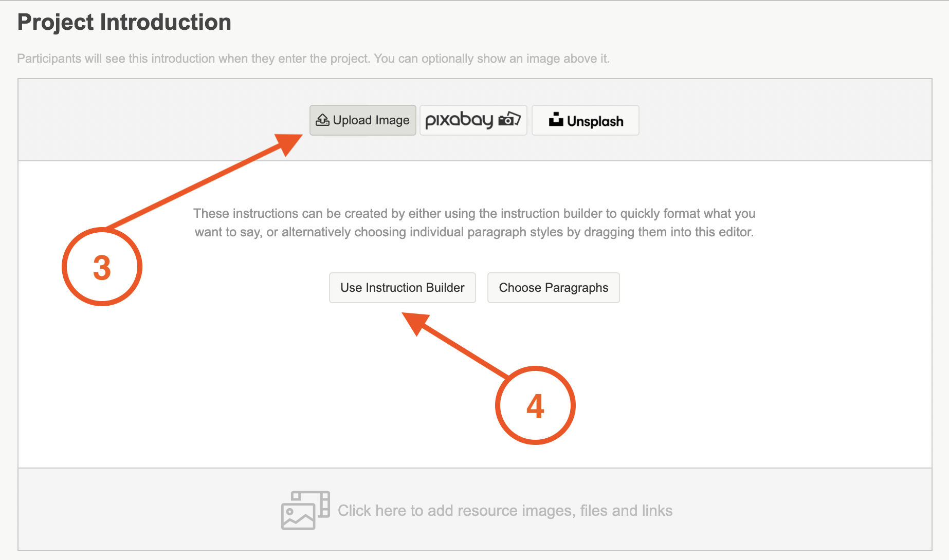Image resolution: width=949 pixels, height=560 pixels.
Task: Click the Unsplash text label
Action: 595,121
